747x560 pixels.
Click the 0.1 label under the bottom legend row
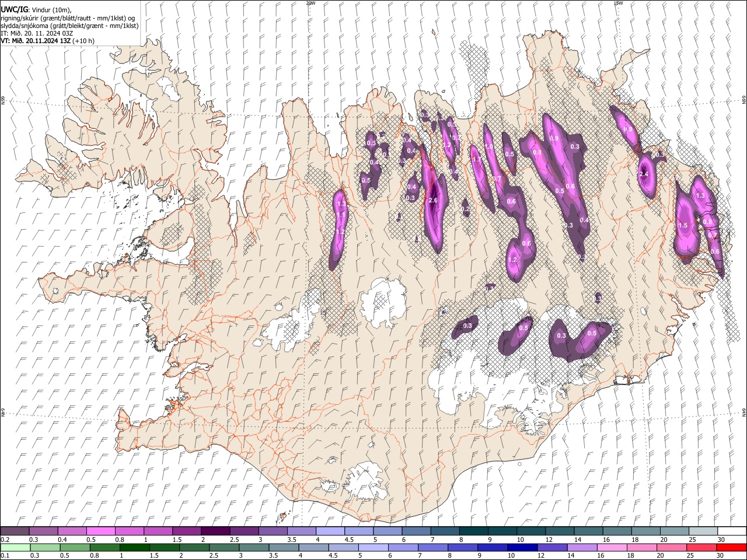click(x=4, y=555)
